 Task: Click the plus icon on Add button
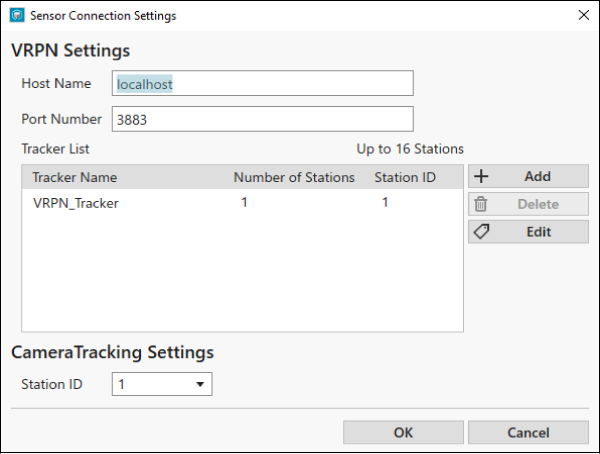pos(481,176)
